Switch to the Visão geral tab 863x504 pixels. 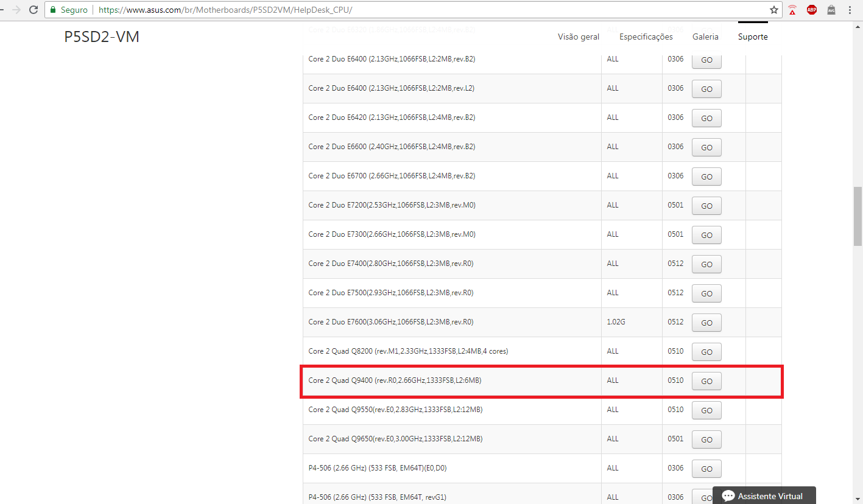(579, 37)
